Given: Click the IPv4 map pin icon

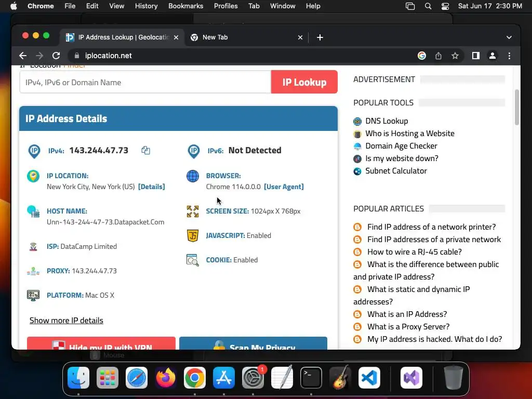Looking at the screenshot, I should [x=34, y=151].
